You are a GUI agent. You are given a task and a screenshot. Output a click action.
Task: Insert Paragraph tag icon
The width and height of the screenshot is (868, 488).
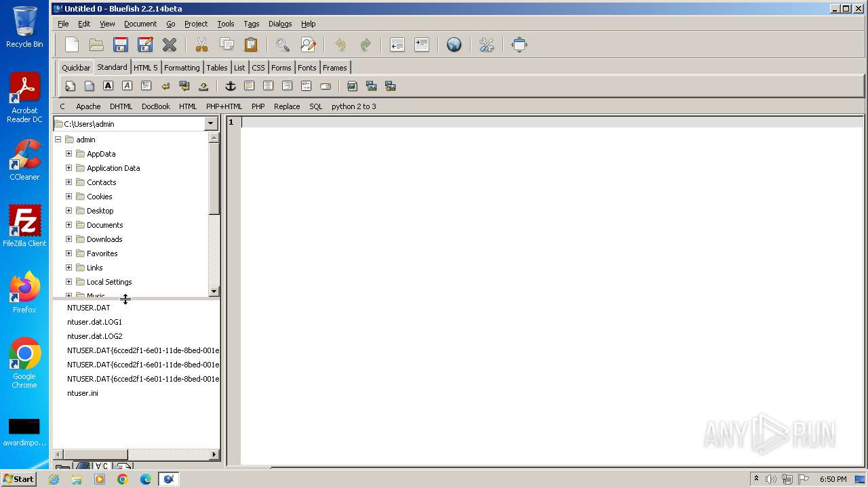(146, 86)
